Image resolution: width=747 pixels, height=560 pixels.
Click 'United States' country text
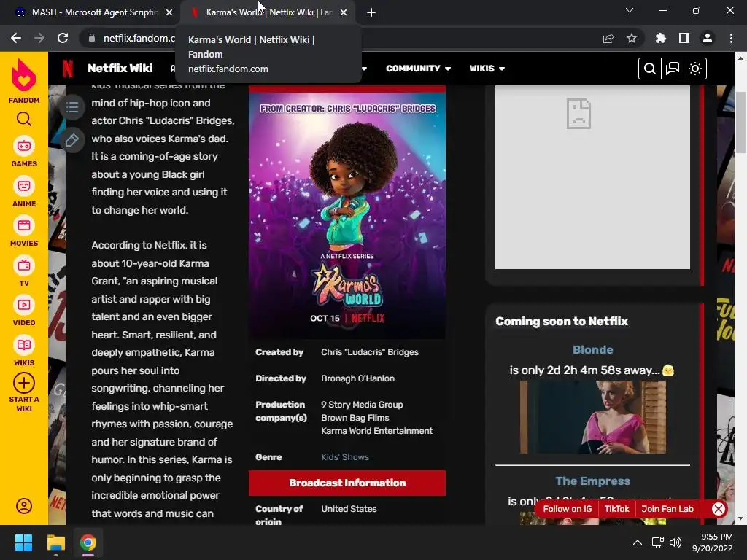pos(349,509)
